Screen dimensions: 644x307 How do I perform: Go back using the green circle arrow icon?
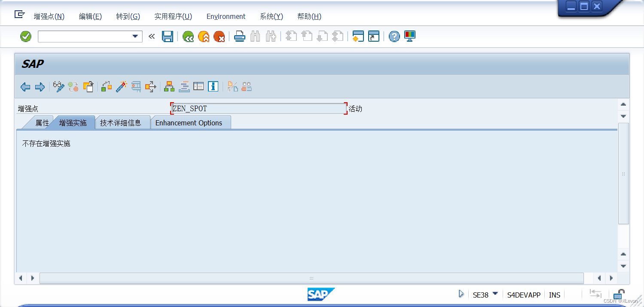click(x=188, y=36)
